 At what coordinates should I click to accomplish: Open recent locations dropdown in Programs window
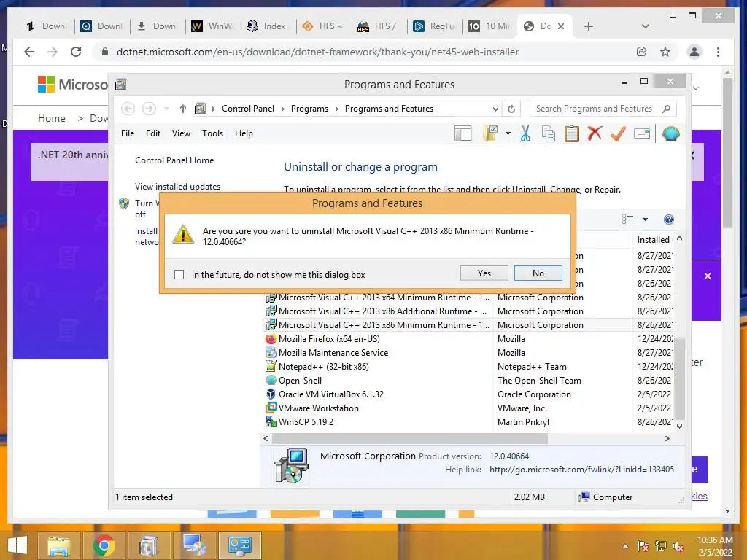[x=166, y=109]
